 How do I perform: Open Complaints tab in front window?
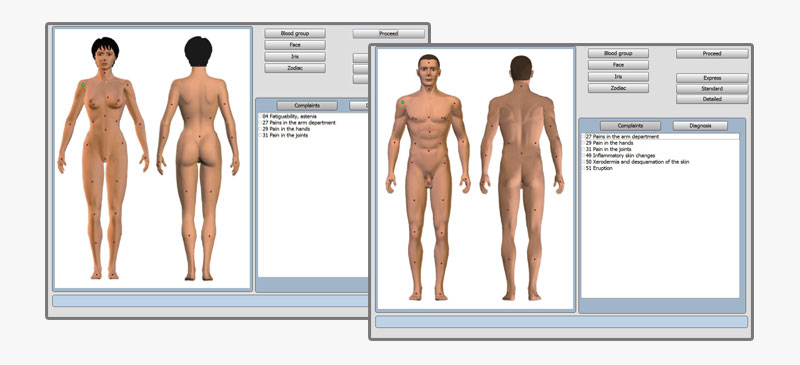[630, 126]
